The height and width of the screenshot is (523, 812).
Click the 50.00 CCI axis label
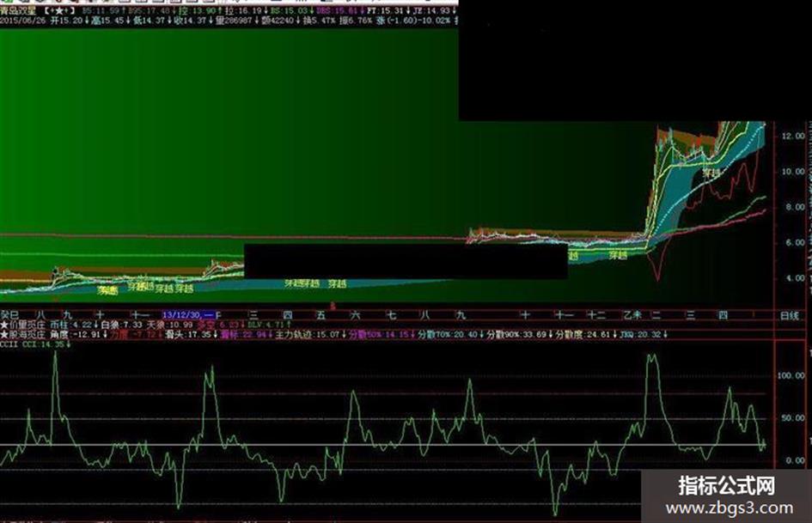point(793,418)
